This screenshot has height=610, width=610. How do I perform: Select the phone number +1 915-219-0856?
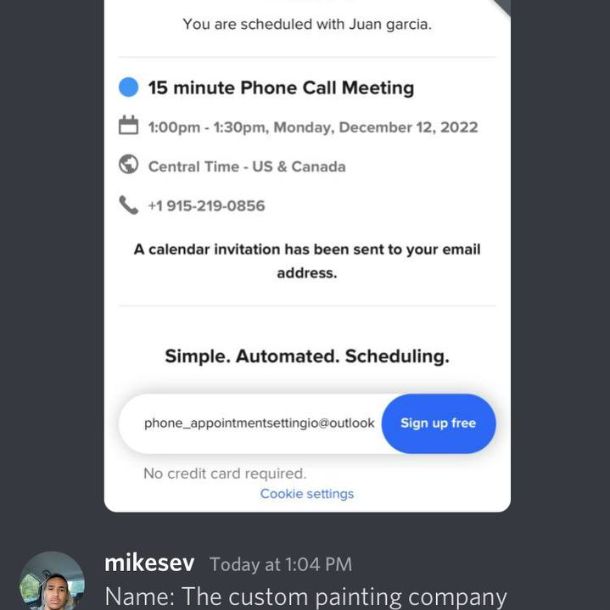click(x=207, y=206)
